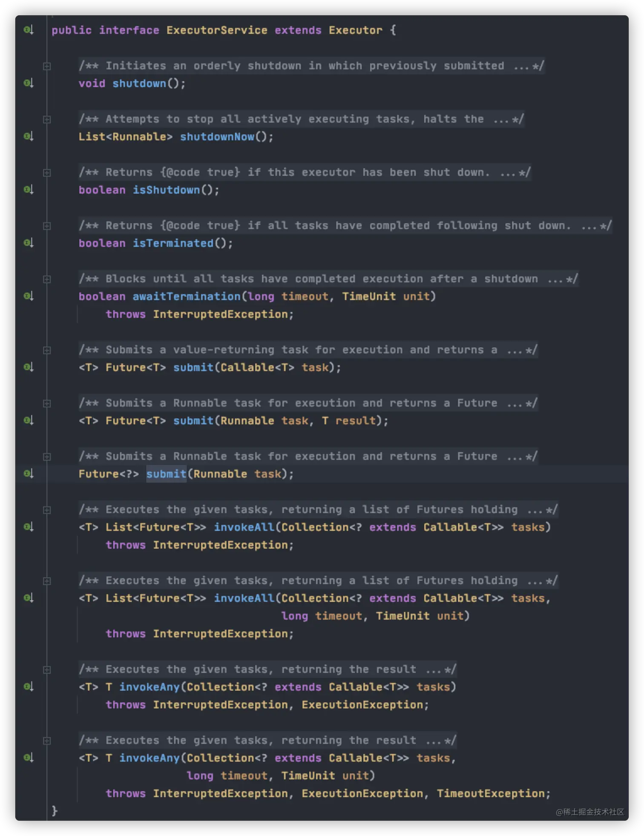This screenshot has height=836, width=644.
Task: Click gutter marker beside isShutdown() method
Action: [28, 190]
